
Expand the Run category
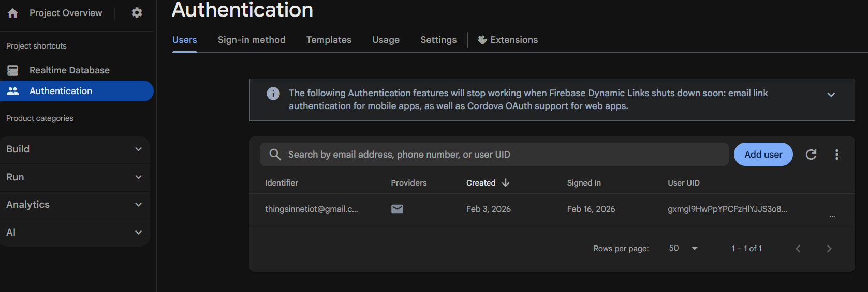point(75,177)
